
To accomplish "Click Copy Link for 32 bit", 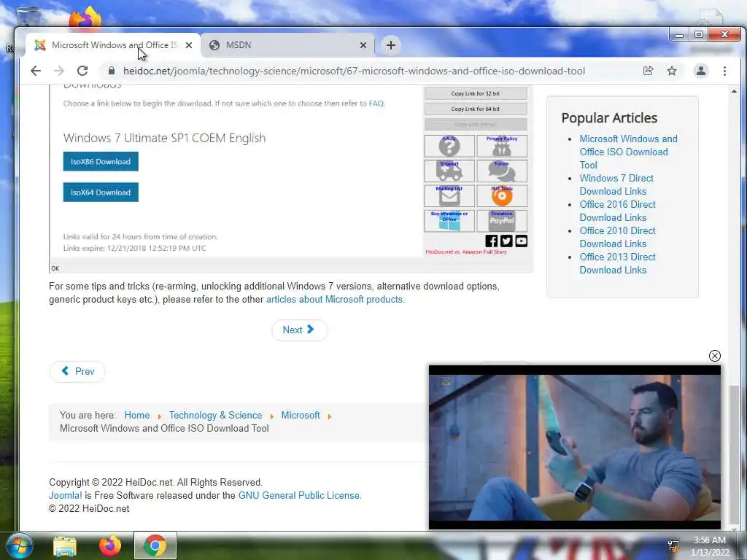I will point(476,93).
